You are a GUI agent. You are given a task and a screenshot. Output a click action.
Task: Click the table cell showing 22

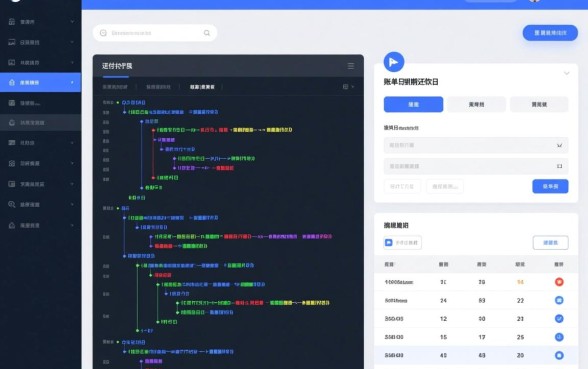tap(520, 300)
